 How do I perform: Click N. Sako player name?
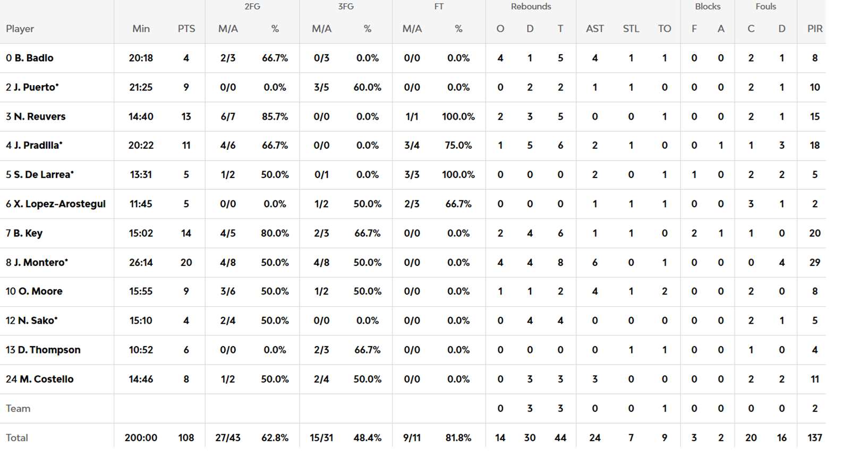coord(37,321)
